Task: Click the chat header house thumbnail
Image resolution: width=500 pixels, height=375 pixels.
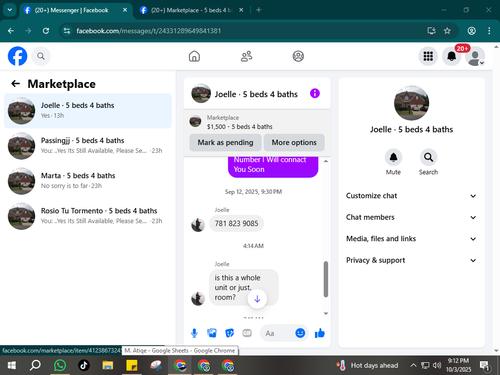Action: [x=201, y=93]
